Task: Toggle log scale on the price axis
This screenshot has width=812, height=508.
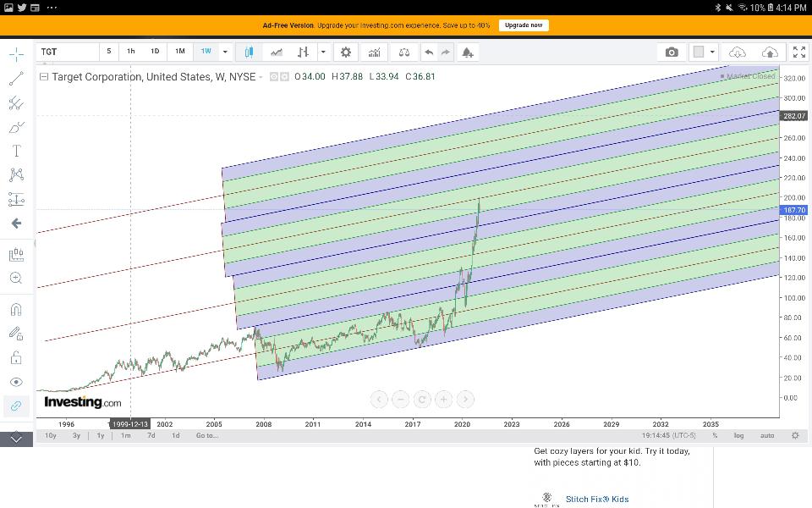Action: coord(738,435)
